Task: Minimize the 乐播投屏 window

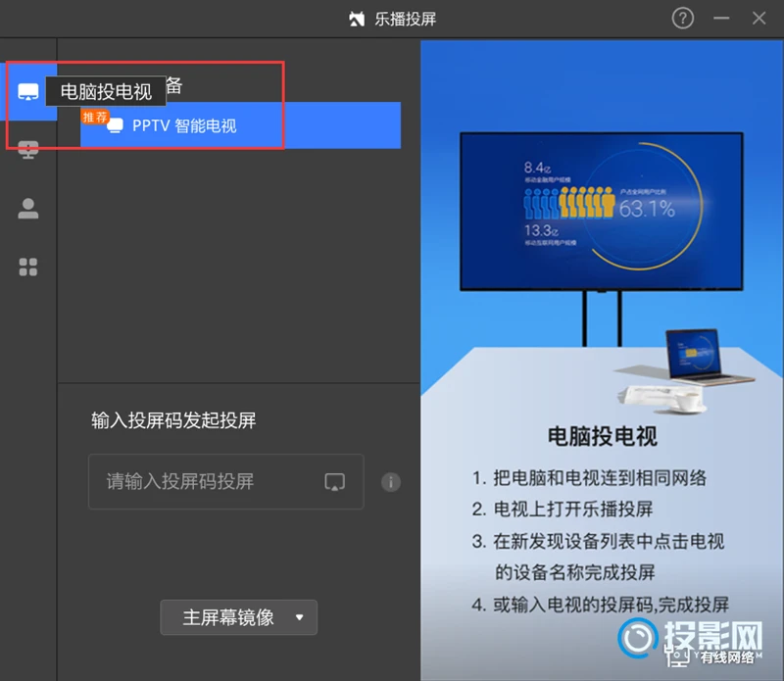Action: 721,18
